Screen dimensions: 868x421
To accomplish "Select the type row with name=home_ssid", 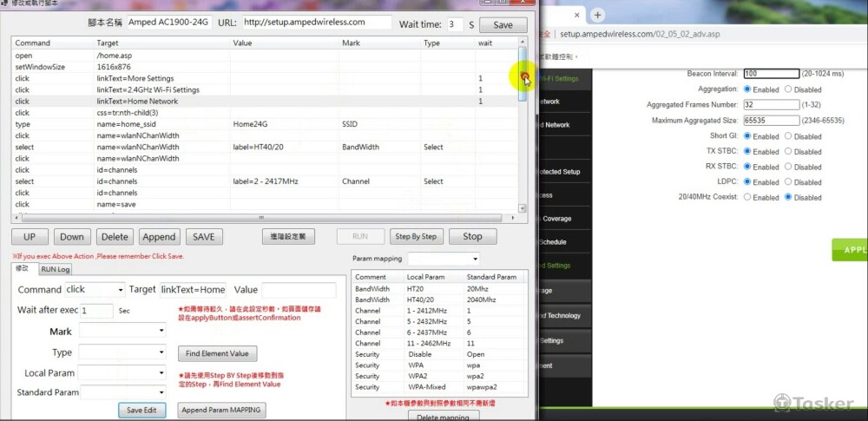I will coord(265,125).
